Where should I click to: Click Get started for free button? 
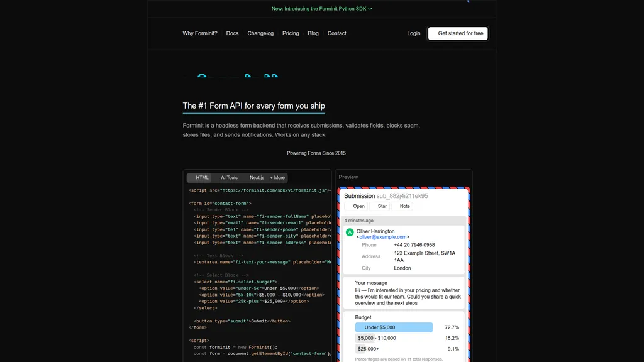[x=458, y=33]
